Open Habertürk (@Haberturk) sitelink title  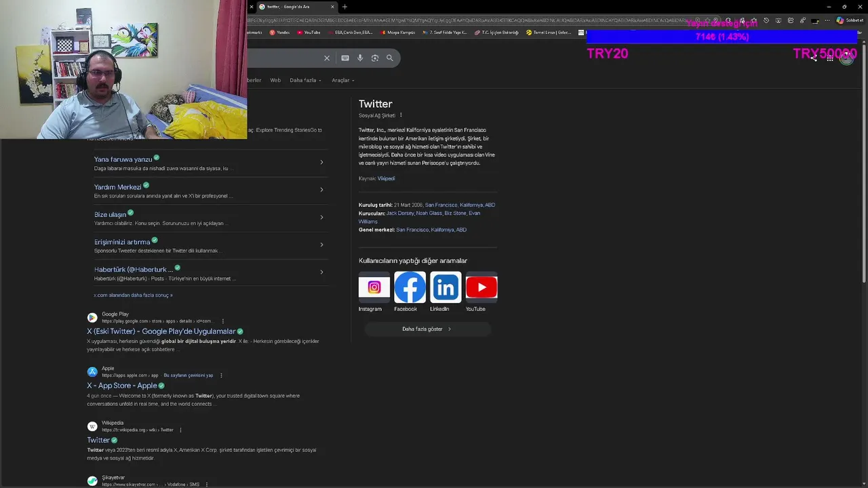coord(133,270)
